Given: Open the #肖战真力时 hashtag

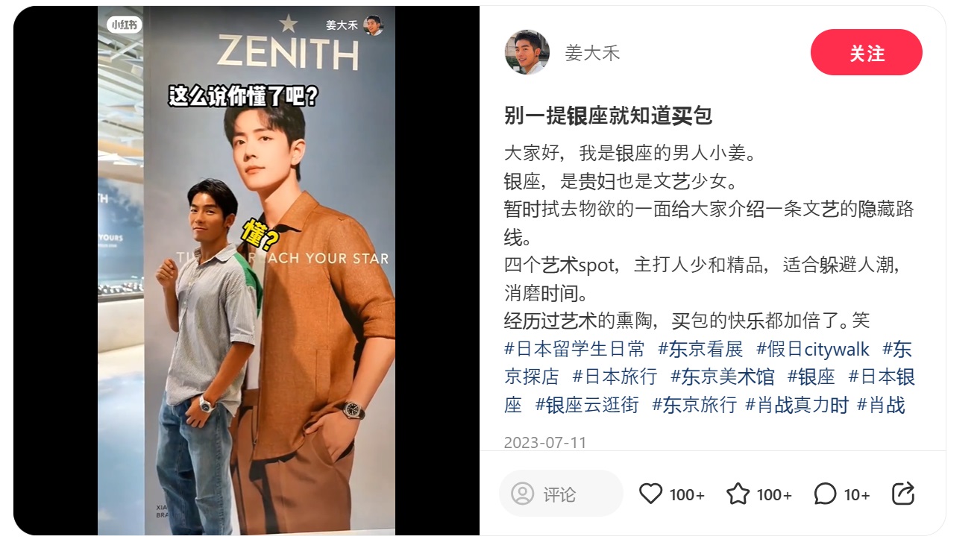Looking at the screenshot, I should pos(797,405).
